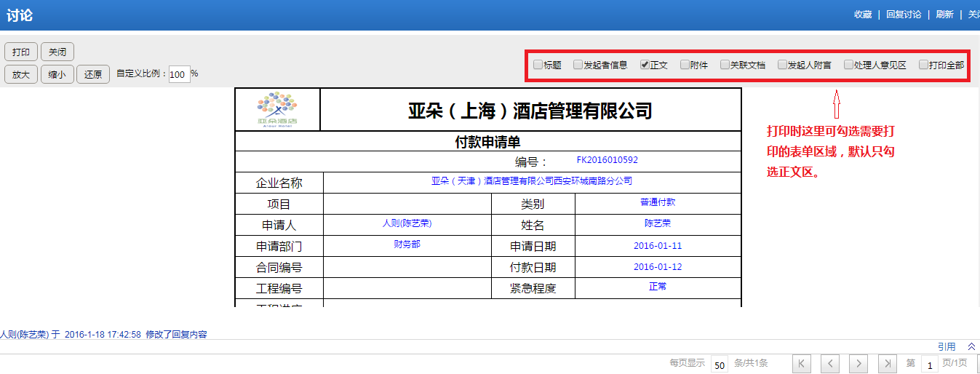Click the applicant value 人则(陈艺荣)
980x374 pixels.
(407, 223)
